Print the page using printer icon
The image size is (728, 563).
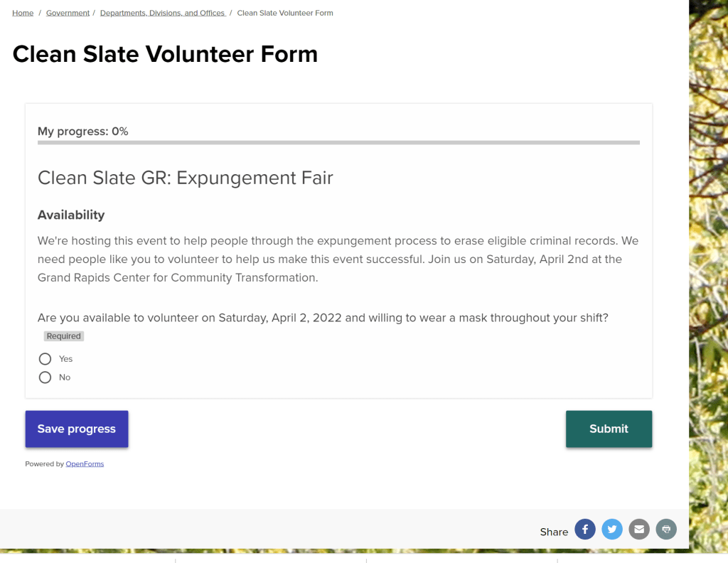(666, 530)
